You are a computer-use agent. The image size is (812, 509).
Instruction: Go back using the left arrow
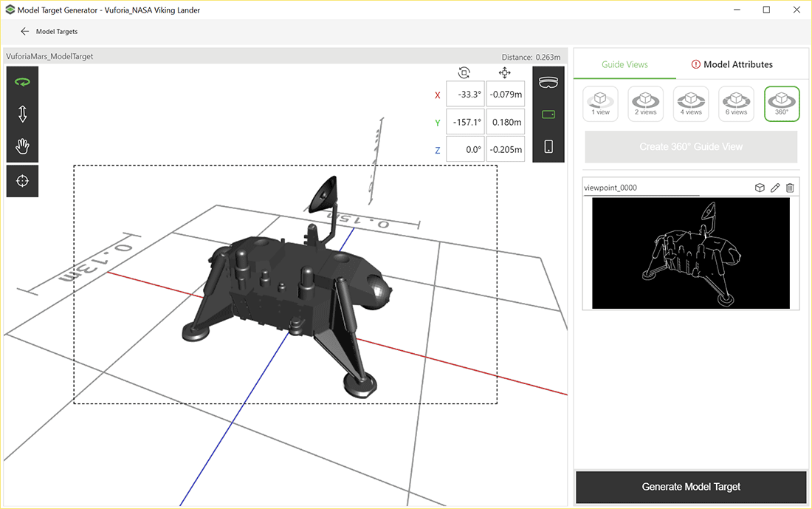coord(24,31)
